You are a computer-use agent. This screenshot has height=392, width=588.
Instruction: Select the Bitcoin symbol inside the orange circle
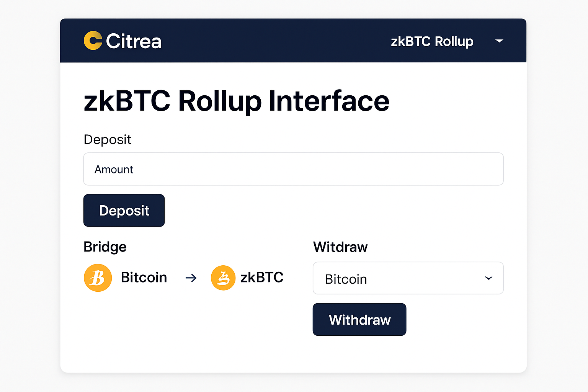98,278
